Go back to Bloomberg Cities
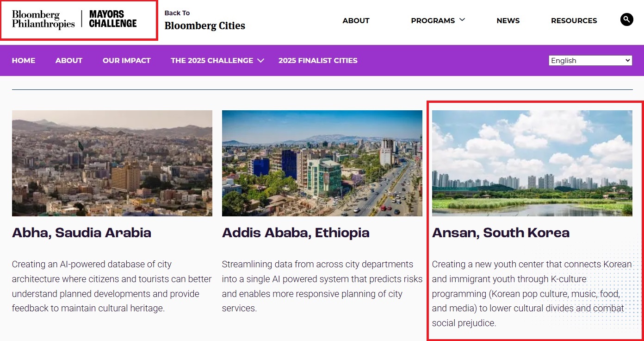The width and height of the screenshot is (644, 341). pyautogui.click(x=205, y=20)
